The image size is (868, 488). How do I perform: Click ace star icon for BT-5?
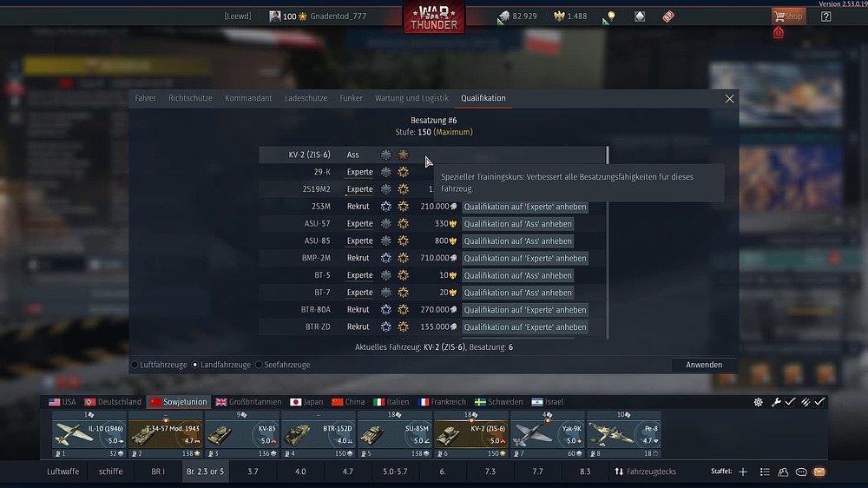tap(403, 274)
